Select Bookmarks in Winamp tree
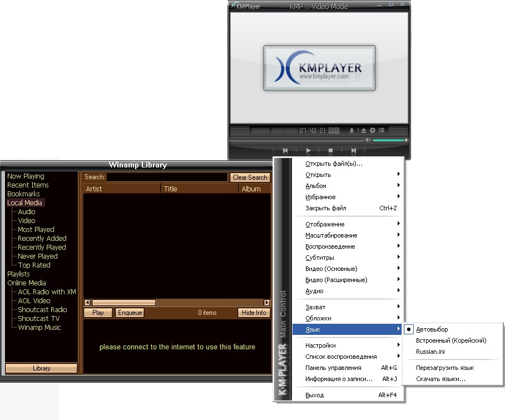Image resolution: width=505 pixels, height=420 pixels. (x=23, y=194)
